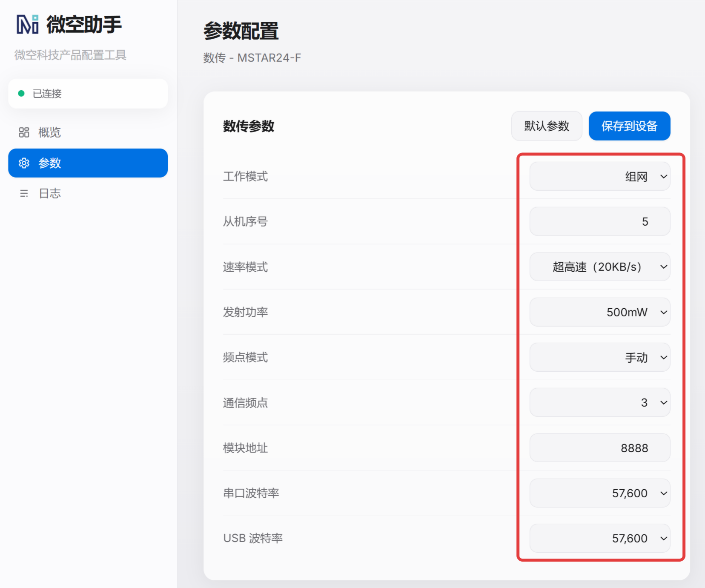The height and width of the screenshot is (588, 705).
Task: Click the 数传 - MSTAR24-F device subtitle
Action: [252, 57]
